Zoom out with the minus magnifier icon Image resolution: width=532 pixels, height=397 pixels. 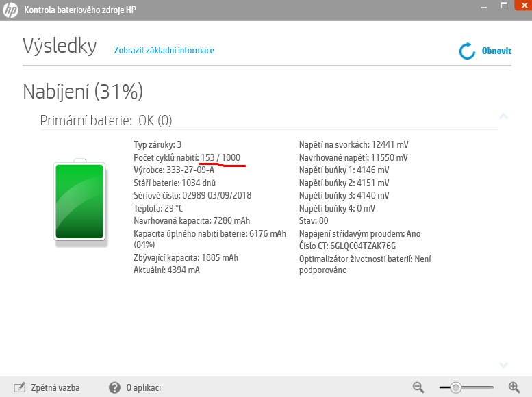pyautogui.click(x=418, y=387)
